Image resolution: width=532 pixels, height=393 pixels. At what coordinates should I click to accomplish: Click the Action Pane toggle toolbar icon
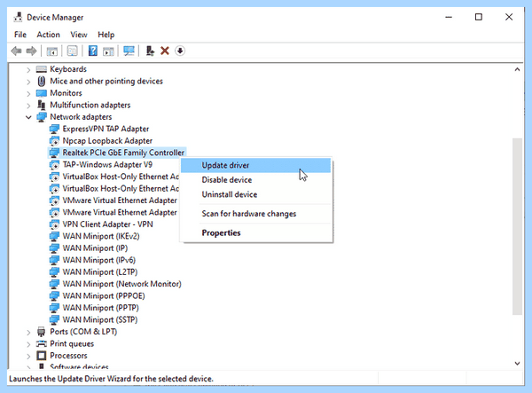coord(108,51)
